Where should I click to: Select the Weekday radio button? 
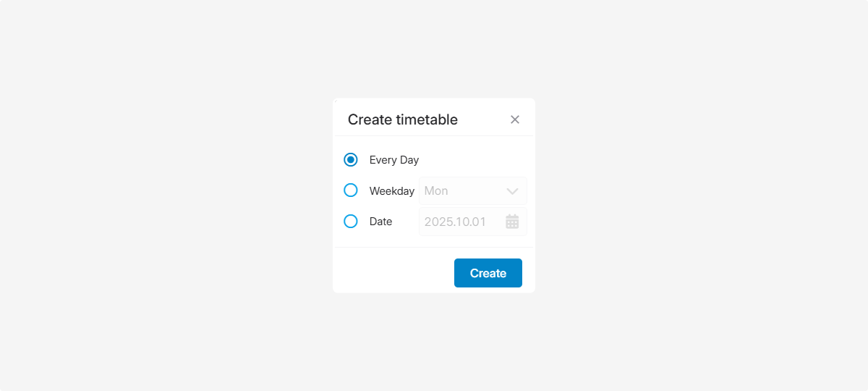coord(351,190)
